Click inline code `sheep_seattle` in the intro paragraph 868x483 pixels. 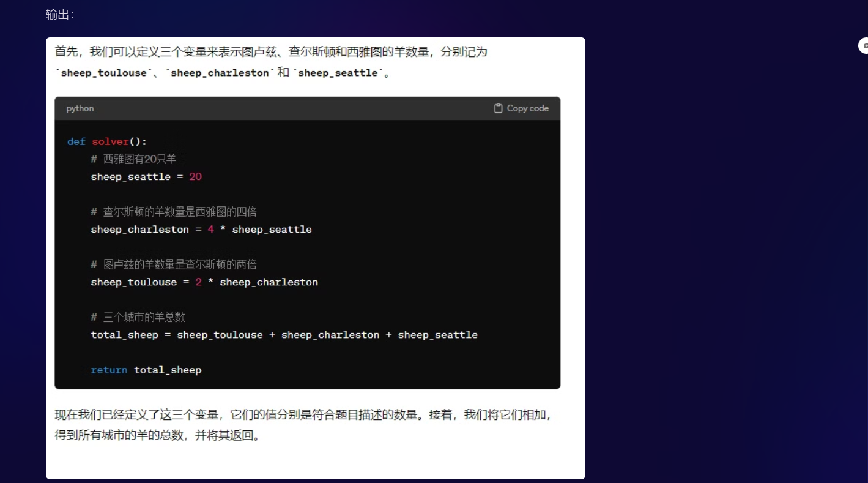point(338,73)
